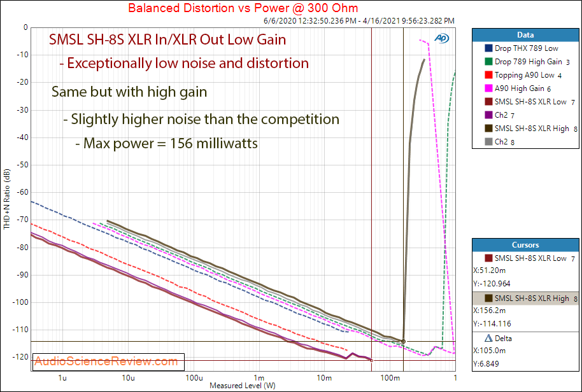Click the purple Ch2 7 legend swatch
This screenshot has width=582, height=392.
488,115
